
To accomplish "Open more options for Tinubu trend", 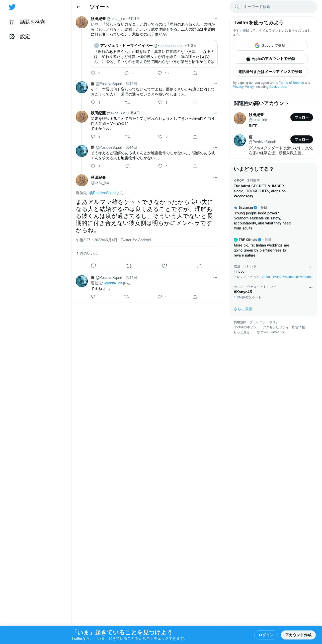I will tap(310, 267).
